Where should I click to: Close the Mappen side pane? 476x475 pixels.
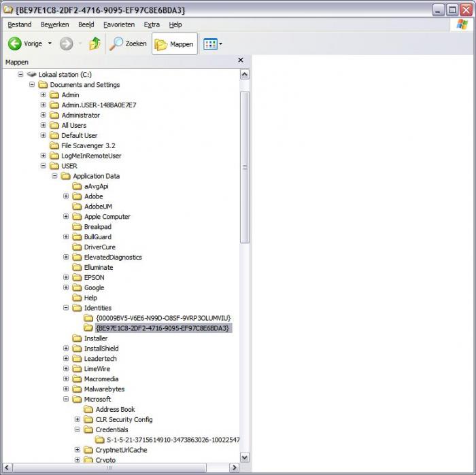point(241,60)
